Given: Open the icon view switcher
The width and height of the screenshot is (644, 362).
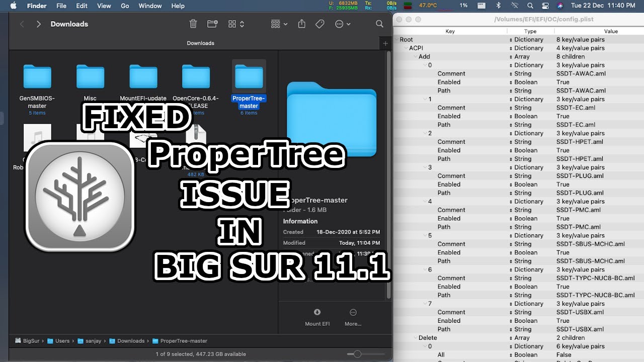Looking at the screenshot, I should [x=236, y=24].
